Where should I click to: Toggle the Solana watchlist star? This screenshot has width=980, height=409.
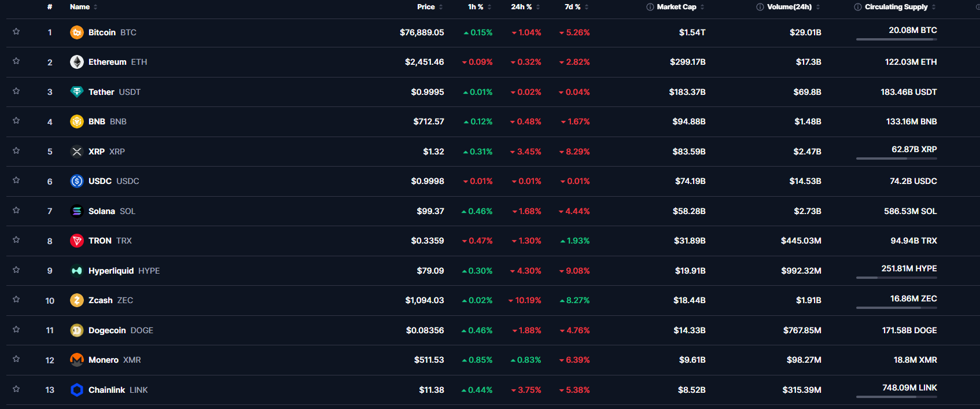pyautogui.click(x=16, y=210)
